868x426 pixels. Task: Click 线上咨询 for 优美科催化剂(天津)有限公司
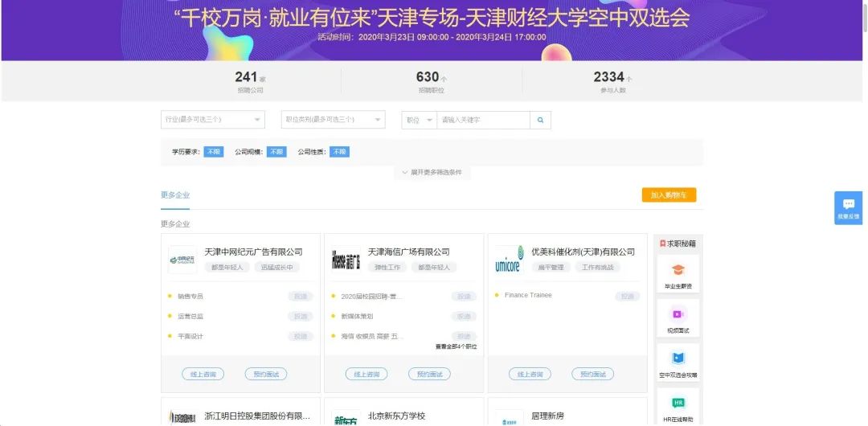pyautogui.click(x=530, y=374)
